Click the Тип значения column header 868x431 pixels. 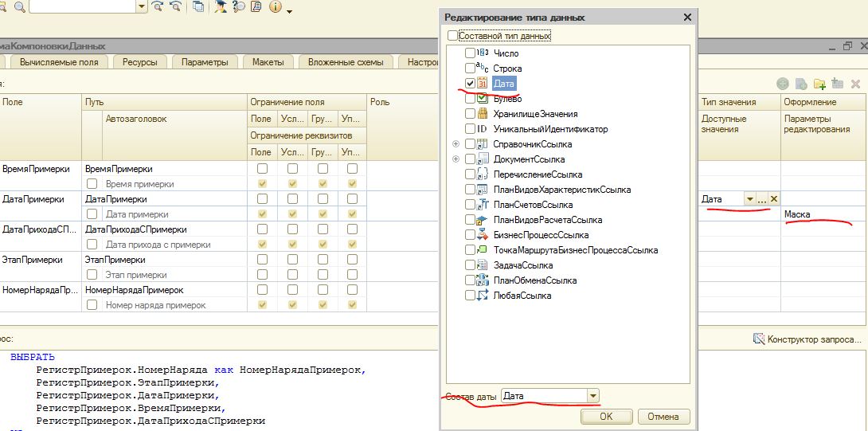tap(740, 102)
